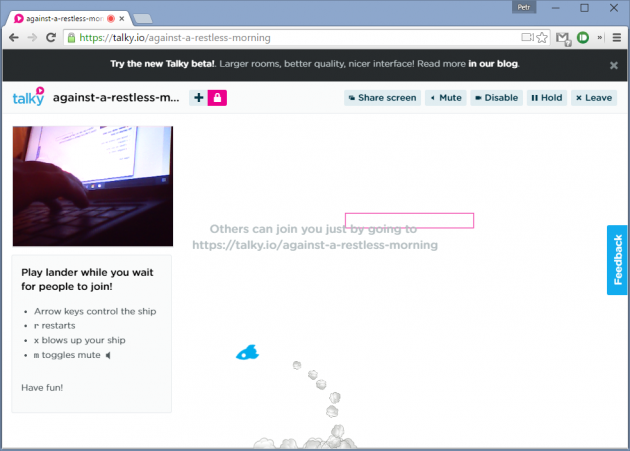Open the Chrome menu
Viewport: 630px width, 451px height.
pos(617,37)
